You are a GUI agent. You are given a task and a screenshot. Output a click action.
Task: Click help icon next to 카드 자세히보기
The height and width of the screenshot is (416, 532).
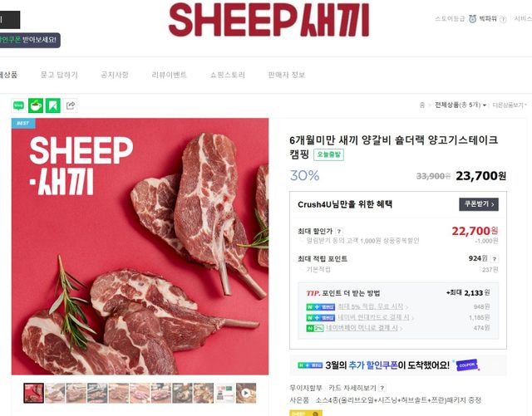click(382, 388)
